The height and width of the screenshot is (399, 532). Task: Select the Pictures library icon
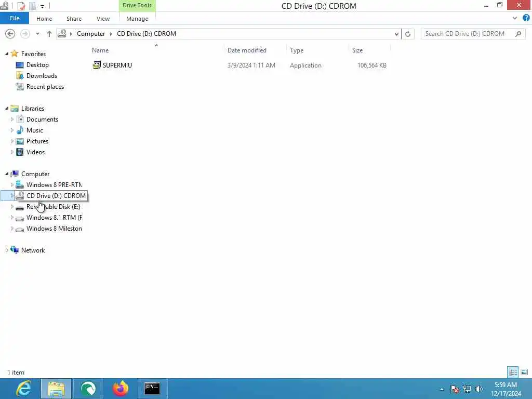click(20, 141)
